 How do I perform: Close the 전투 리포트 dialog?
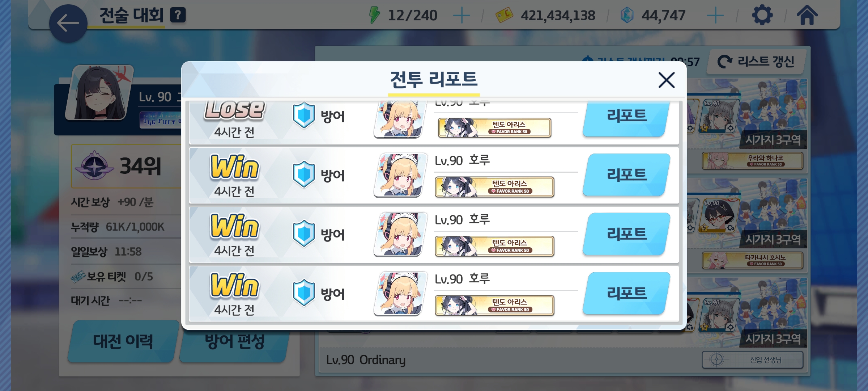pyautogui.click(x=666, y=80)
